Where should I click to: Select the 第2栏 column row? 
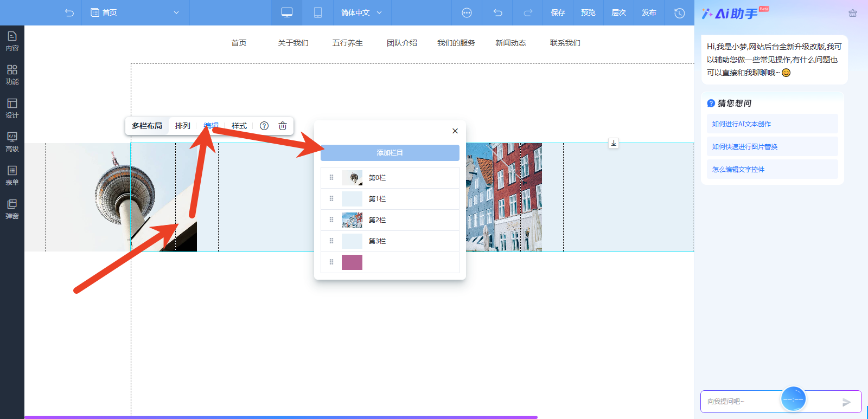click(x=390, y=220)
